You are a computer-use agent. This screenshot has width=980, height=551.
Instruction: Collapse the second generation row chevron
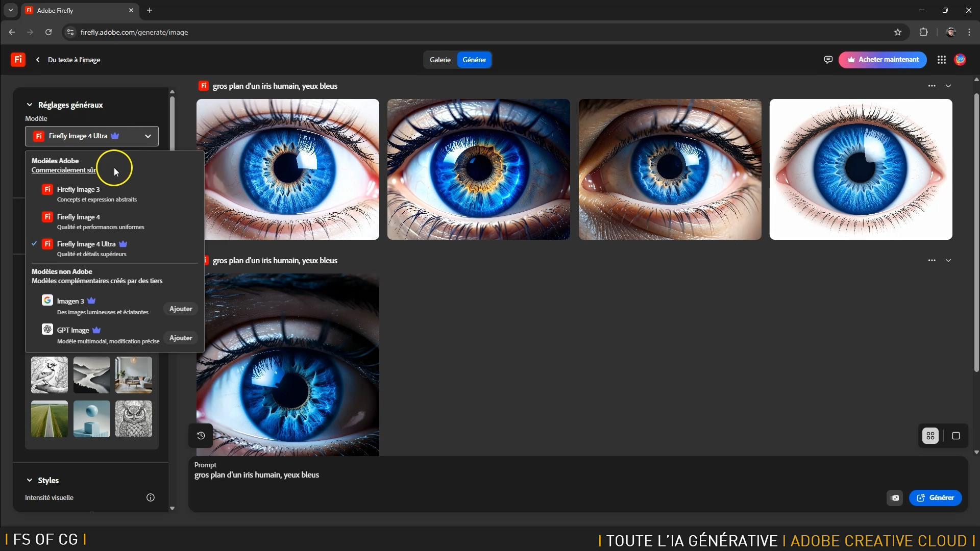pos(948,260)
